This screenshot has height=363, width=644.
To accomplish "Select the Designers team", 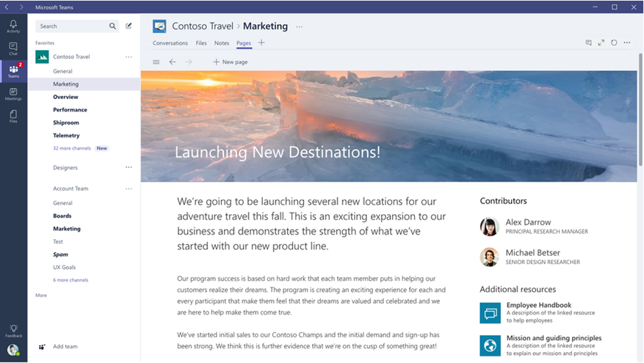I will point(65,168).
